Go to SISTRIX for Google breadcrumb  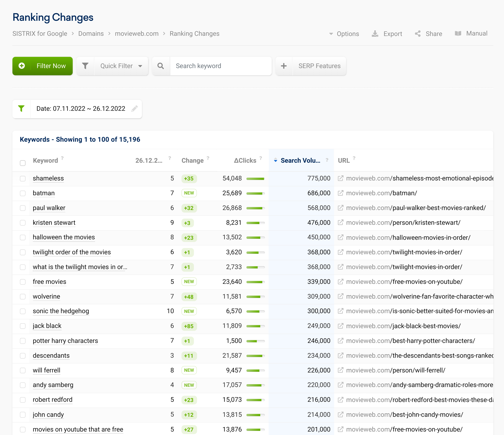[40, 33]
